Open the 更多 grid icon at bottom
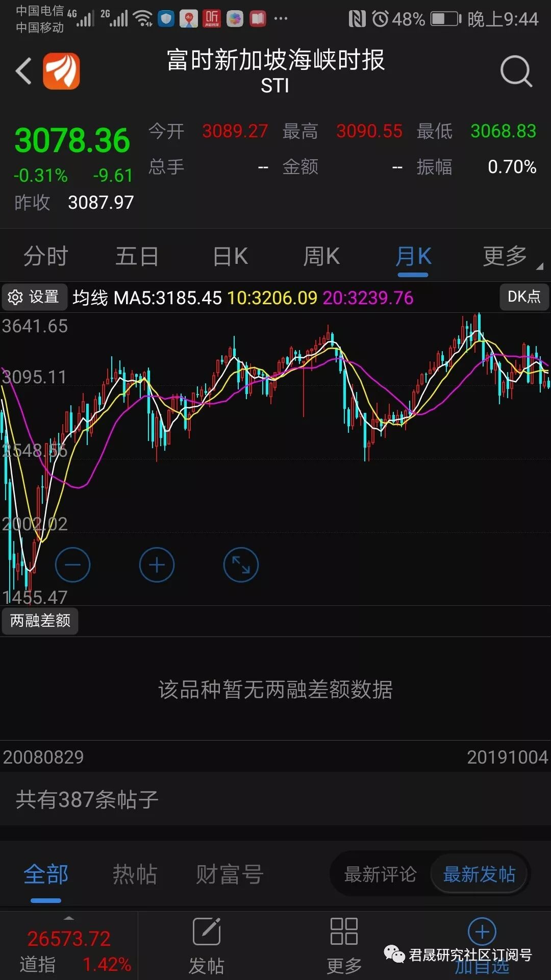Screen dimensions: 551x980 (344, 932)
